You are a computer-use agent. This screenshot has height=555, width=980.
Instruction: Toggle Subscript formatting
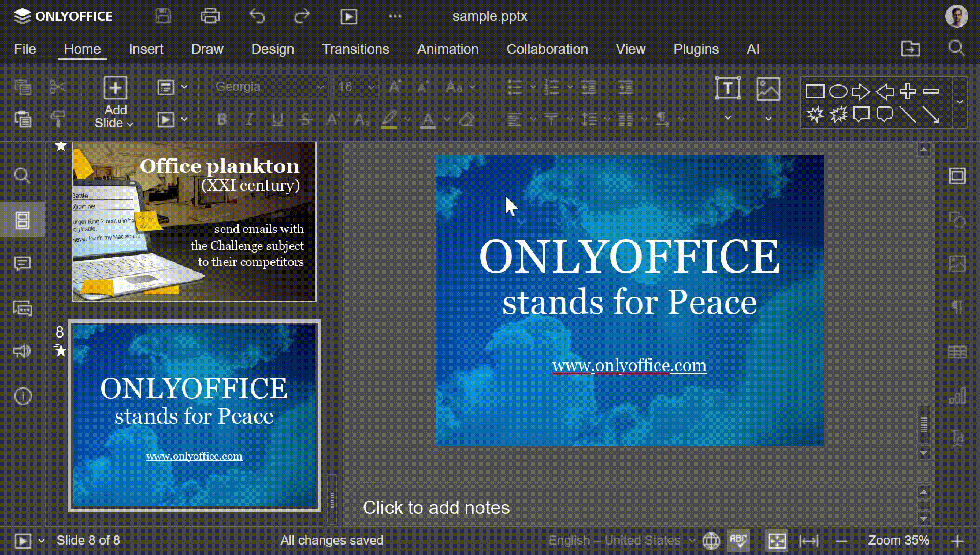click(361, 120)
